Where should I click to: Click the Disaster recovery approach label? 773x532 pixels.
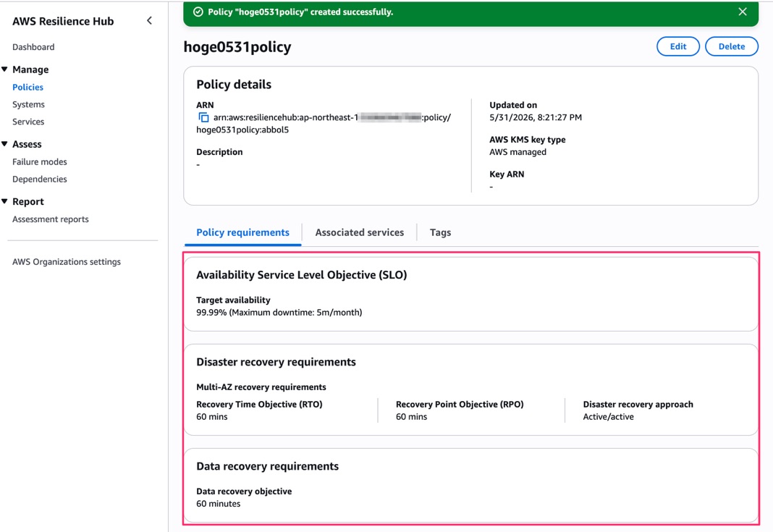click(638, 405)
